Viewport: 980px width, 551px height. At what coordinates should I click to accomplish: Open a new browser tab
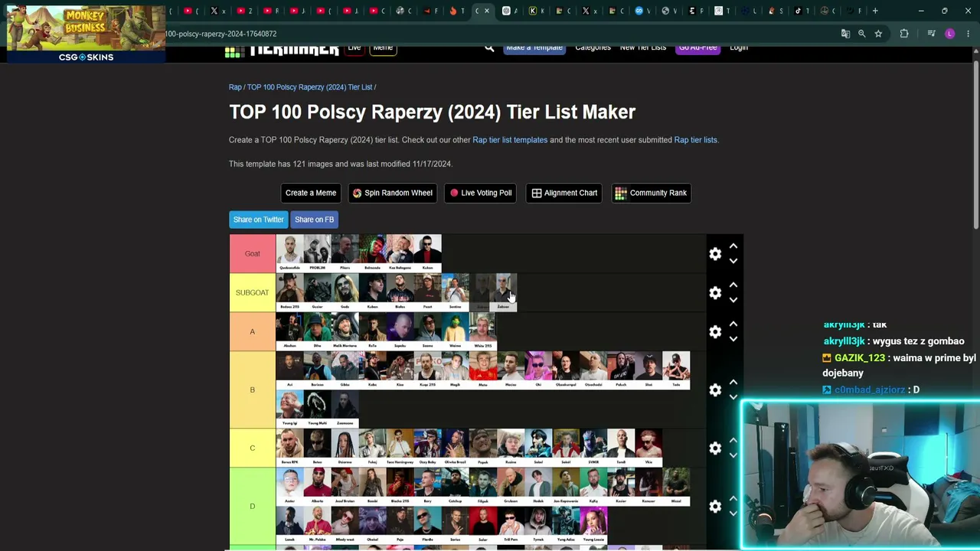875,11
